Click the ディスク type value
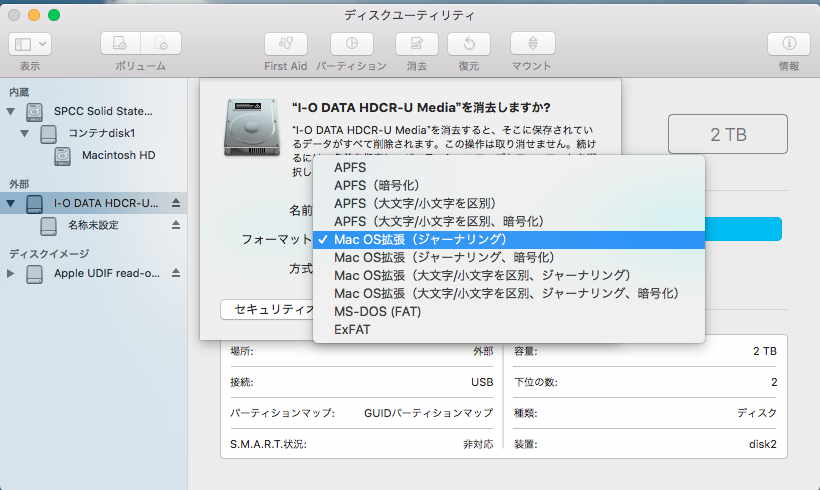 click(757, 413)
